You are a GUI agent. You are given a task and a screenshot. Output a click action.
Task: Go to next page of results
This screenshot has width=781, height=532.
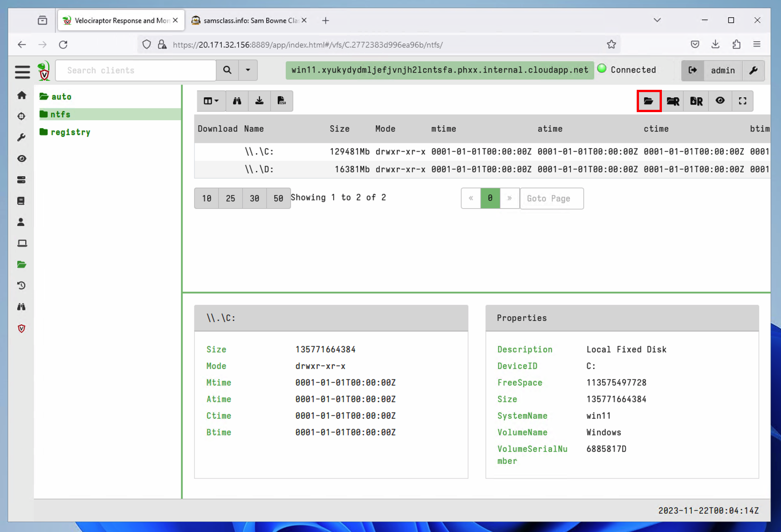click(510, 198)
